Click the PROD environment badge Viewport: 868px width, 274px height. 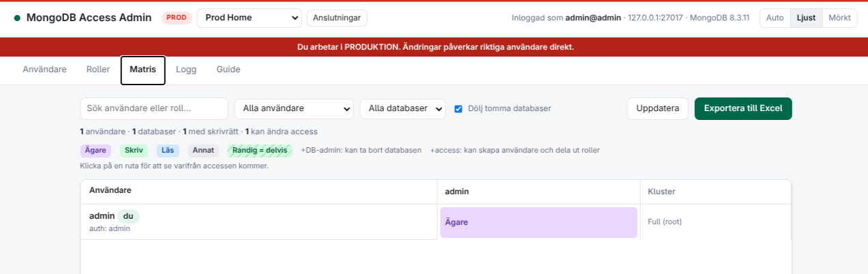177,18
